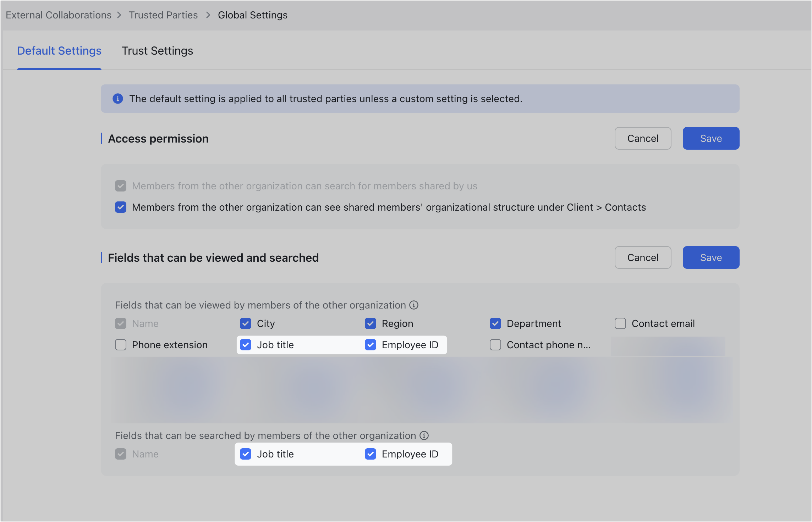Save Access permission settings

click(711, 138)
